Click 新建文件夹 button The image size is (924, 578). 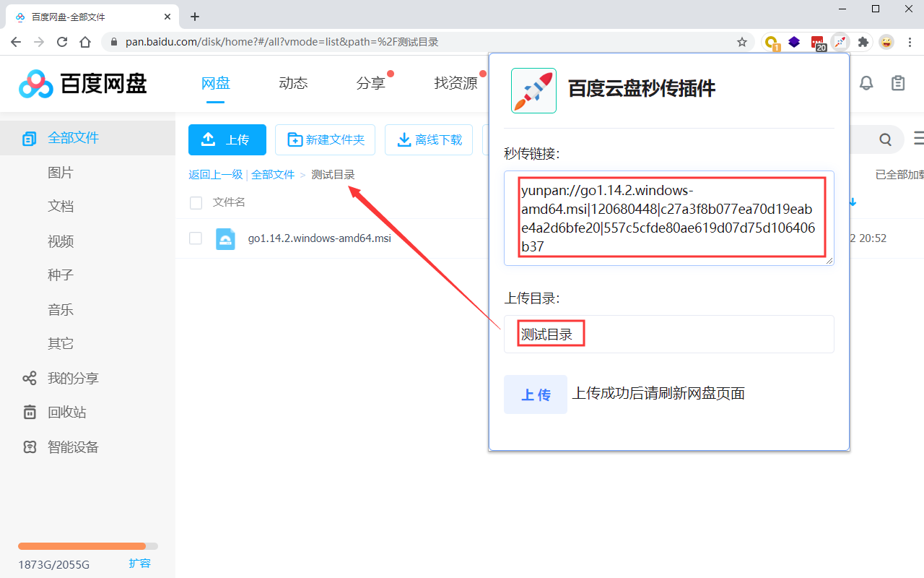click(325, 139)
